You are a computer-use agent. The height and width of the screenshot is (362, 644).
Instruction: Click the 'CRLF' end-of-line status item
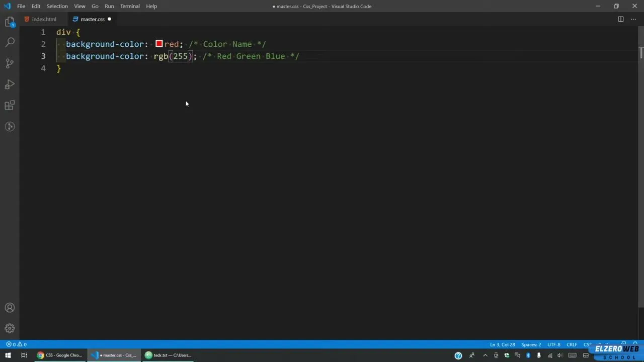tap(572, 344)
